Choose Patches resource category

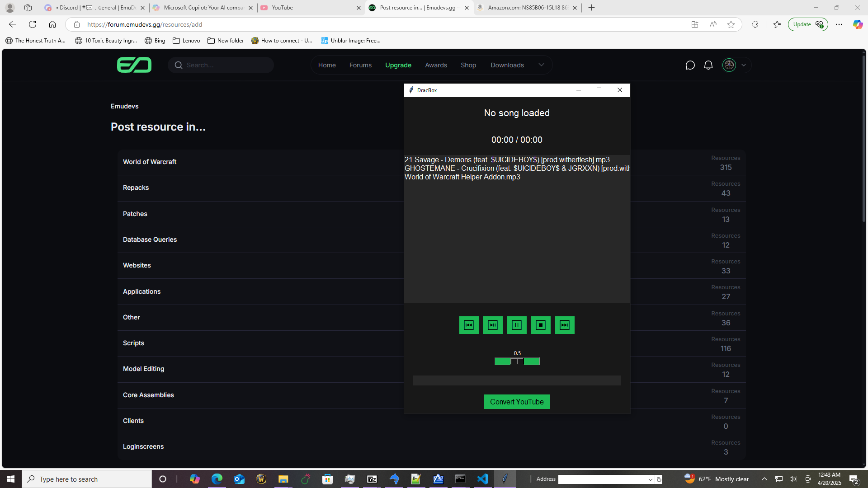(135, 214)
